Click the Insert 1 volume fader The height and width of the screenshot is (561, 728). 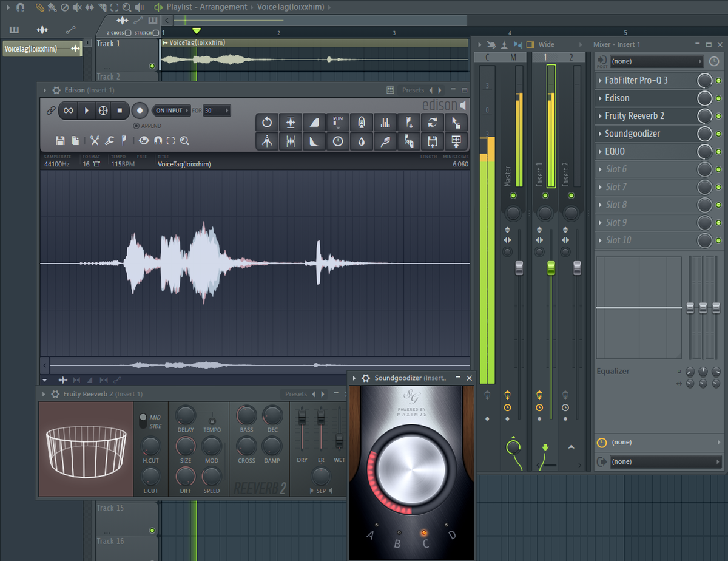click(551, 268)
